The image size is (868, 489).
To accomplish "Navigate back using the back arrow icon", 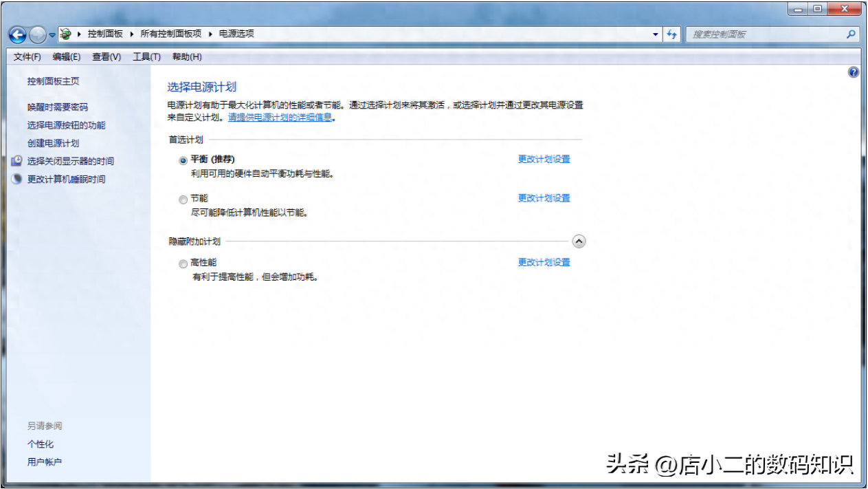I will pos(16,34).
